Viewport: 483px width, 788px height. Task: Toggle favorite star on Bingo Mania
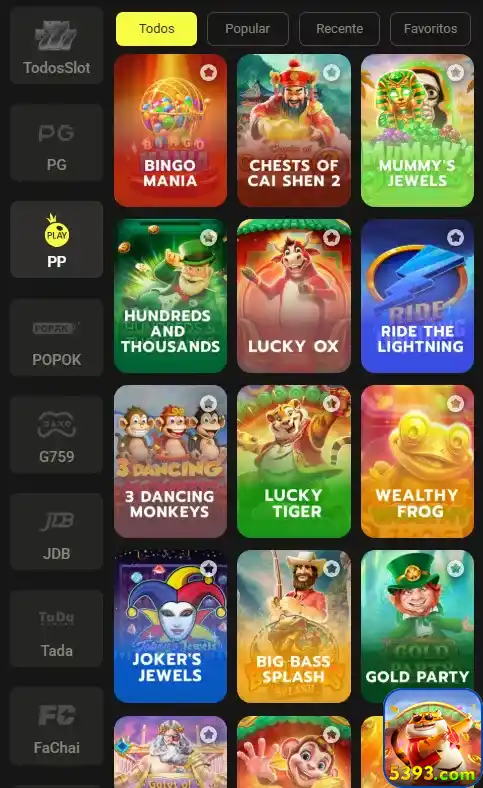point(208,73)
